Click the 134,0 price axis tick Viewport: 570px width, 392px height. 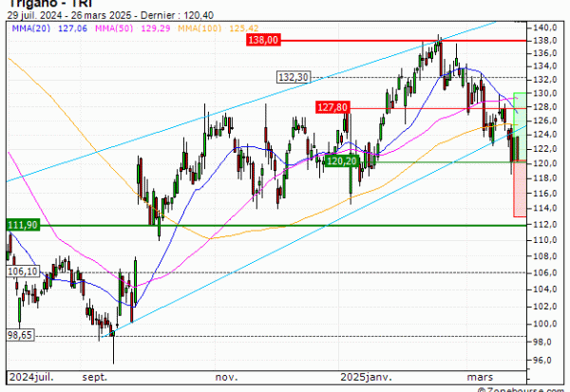(x=545, y=66)
